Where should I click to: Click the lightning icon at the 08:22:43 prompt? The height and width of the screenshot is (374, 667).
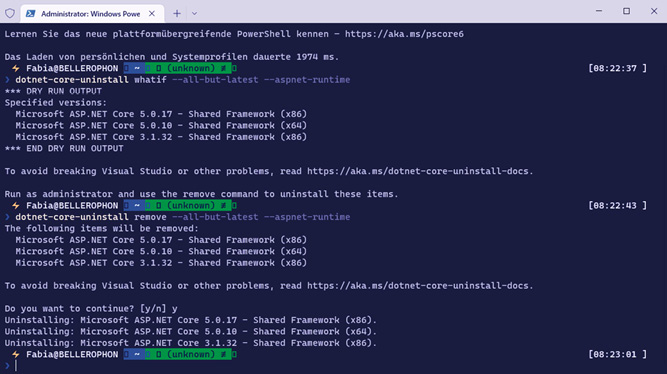[x=16, y=206]
